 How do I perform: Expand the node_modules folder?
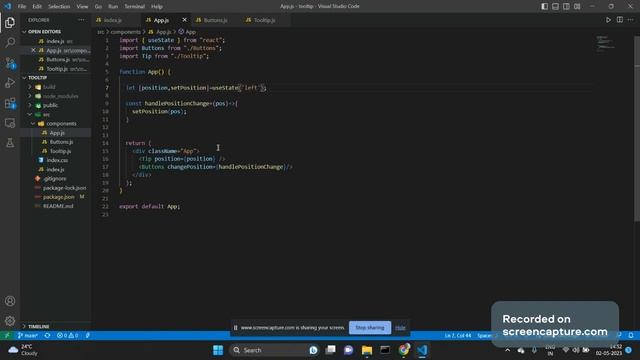(60, 96)
